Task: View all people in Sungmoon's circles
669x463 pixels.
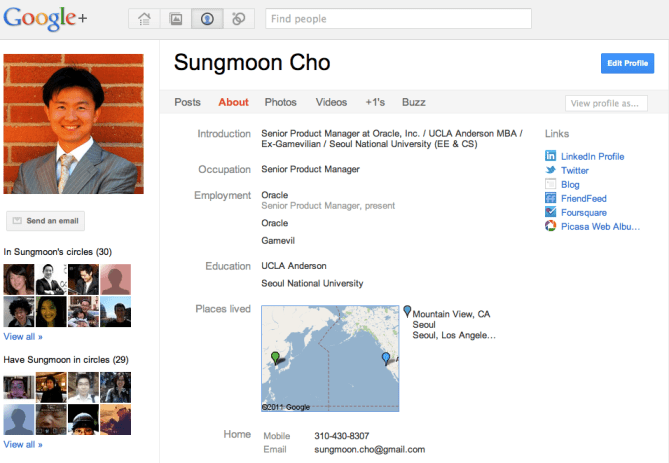Action: [x=23, y=337]
